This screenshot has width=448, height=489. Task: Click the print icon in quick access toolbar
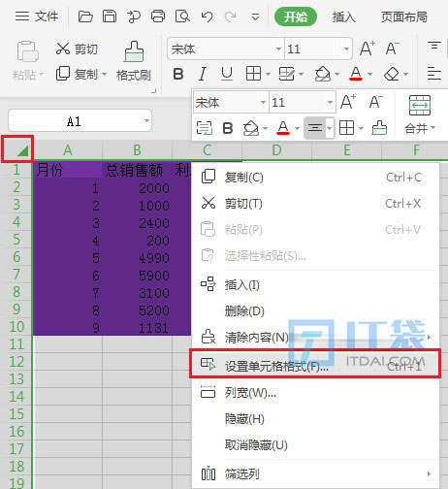click(x=158, y=16)
